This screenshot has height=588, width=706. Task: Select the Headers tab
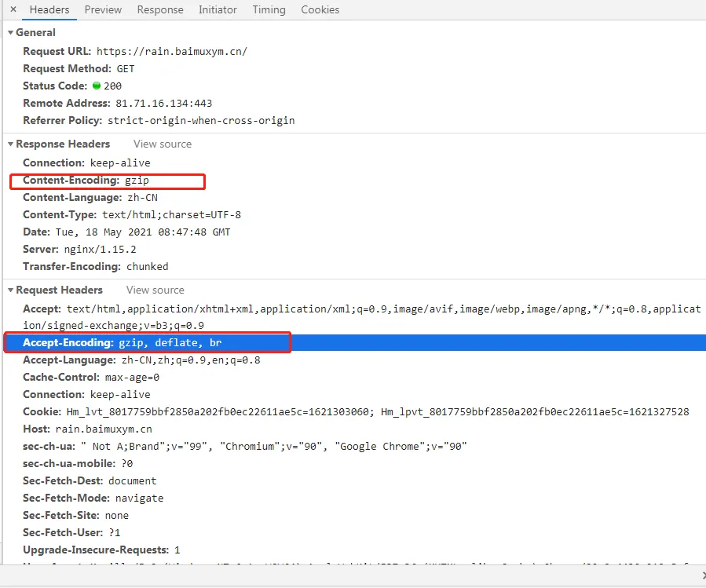click(x=49, y=9)
